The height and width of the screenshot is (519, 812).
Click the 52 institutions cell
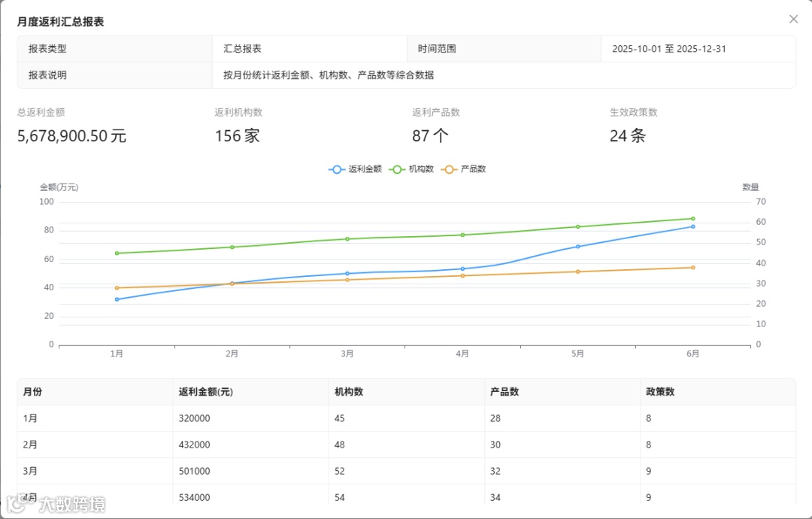pos(407,471)
